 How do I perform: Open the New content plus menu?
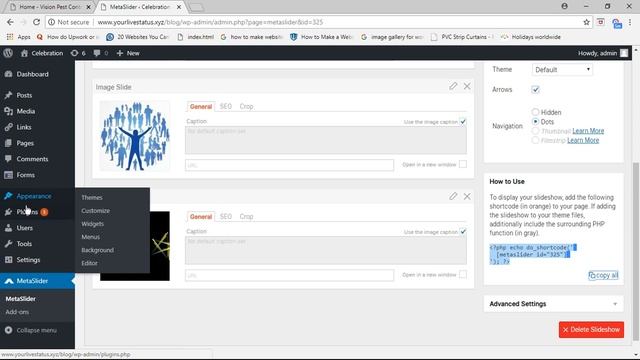click(x=128, y=53)
